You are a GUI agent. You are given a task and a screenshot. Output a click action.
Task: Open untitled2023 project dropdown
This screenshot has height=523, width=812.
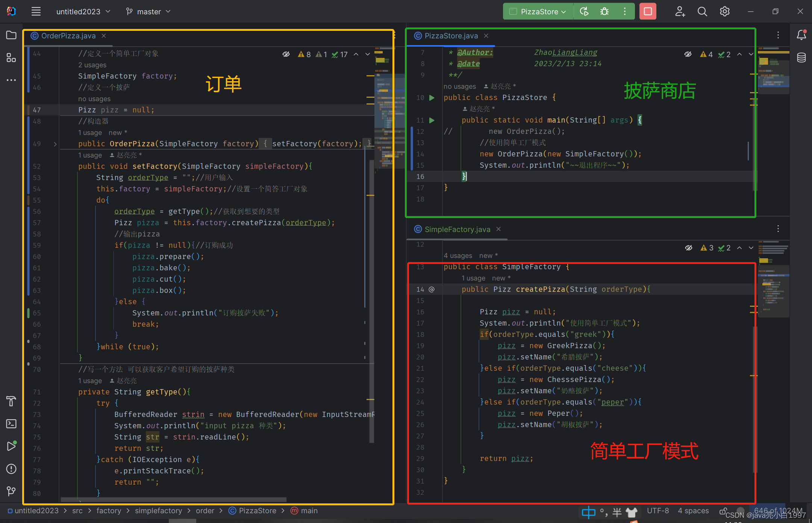83,12
